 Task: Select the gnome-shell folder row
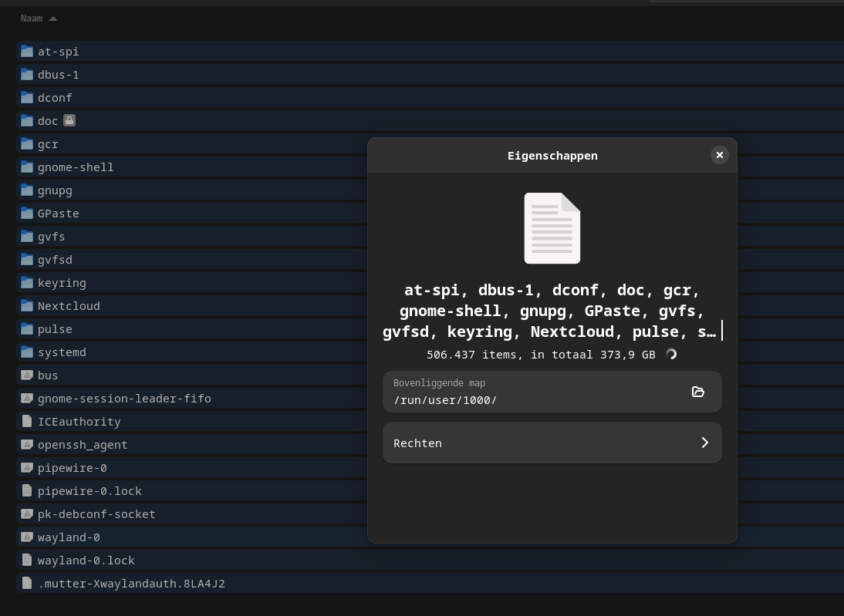pos(76,167)
